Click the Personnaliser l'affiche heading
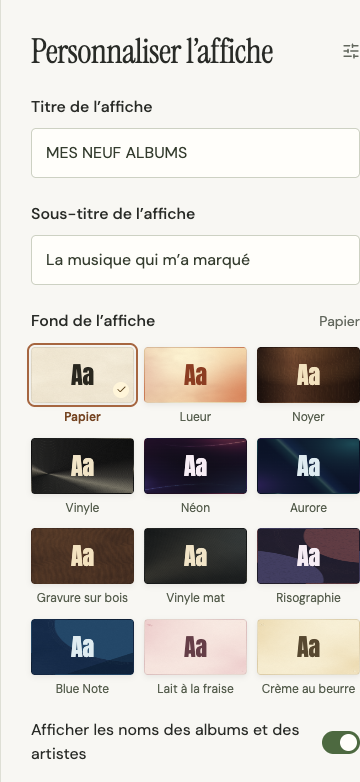Viewport: 360px width, 782px height. pos(152,51)
